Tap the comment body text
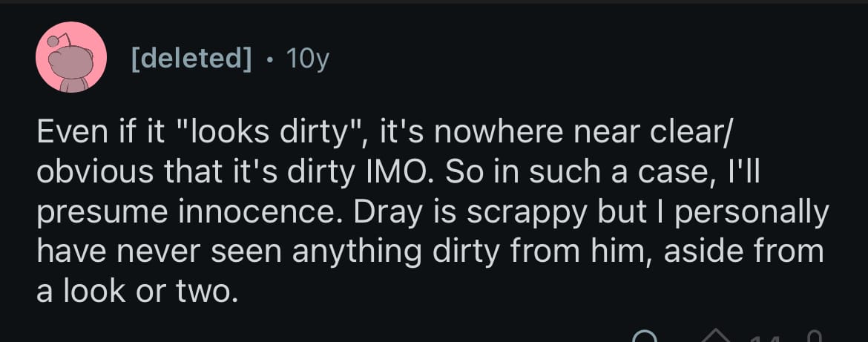This screenshot has height=342, width=868. (430, 212)
